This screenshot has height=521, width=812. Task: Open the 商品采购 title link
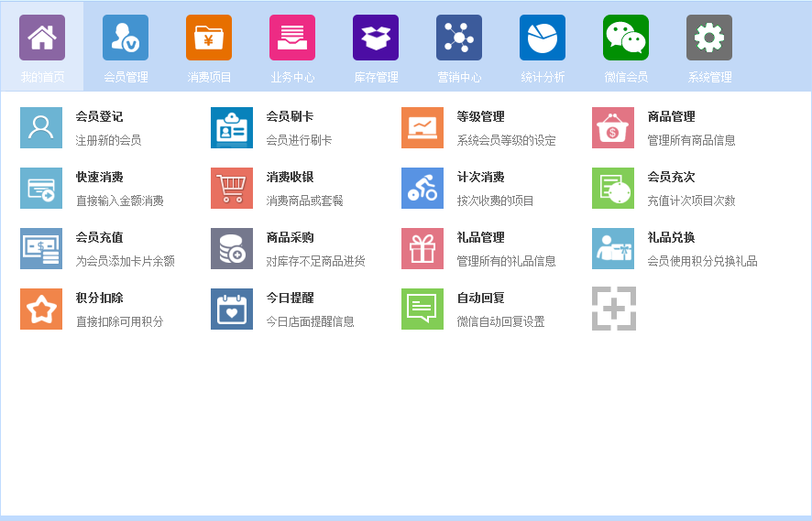pos(290,238)
